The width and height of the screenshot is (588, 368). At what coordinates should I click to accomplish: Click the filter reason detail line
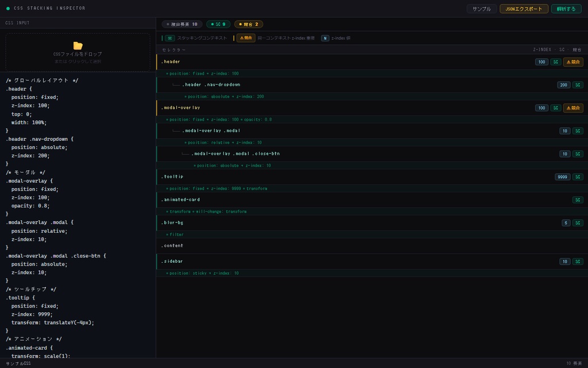tap(176, 235)
